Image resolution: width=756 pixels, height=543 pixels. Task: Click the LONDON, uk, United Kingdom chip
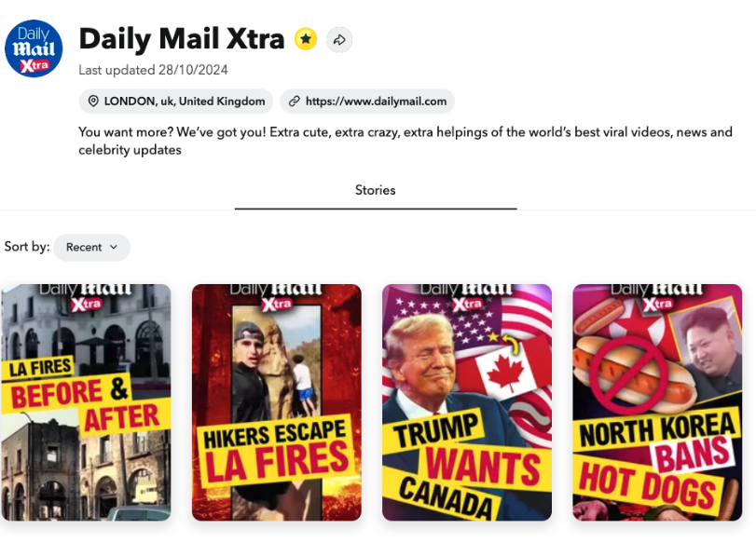[x=176, y=102]
